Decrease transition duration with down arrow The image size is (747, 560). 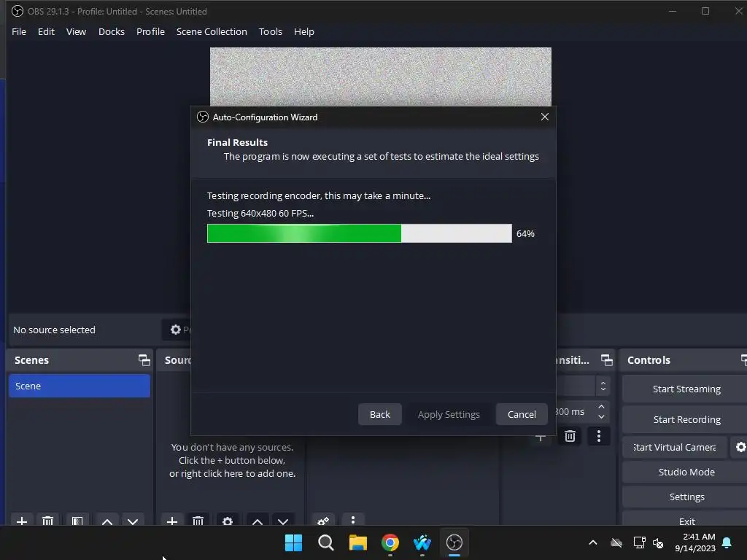click(601, 417)
